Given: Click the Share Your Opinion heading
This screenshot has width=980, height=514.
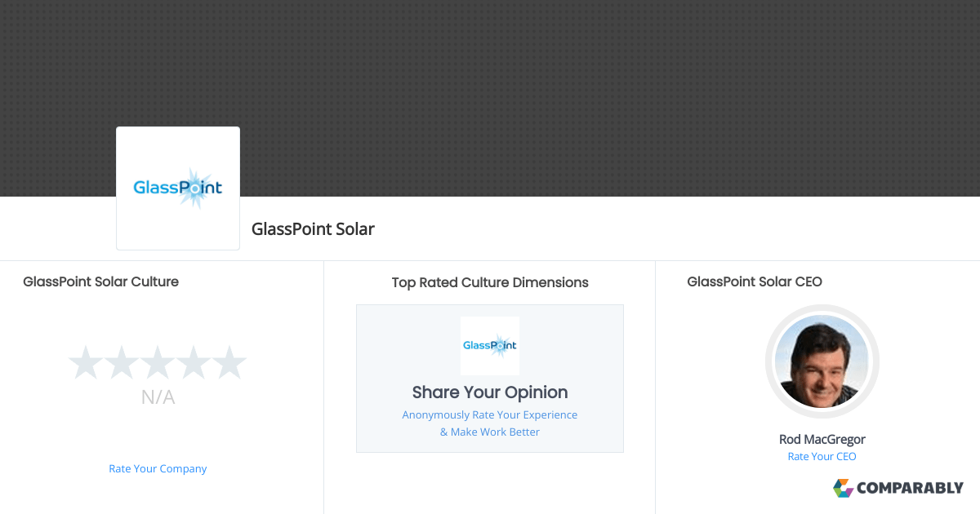Looking at the screenshot, I should click(x=489, y=392).
